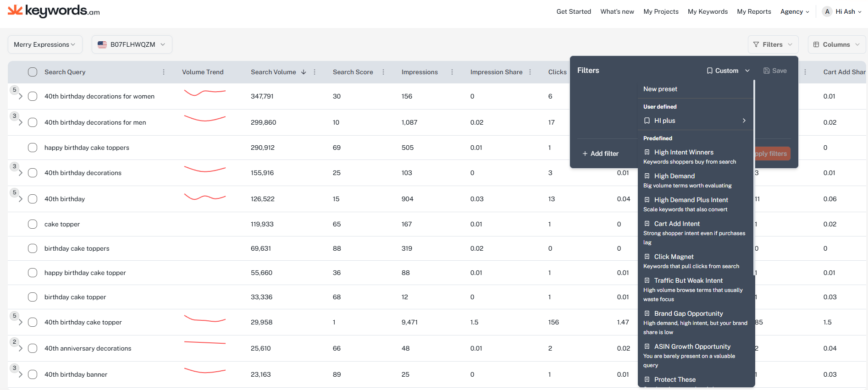The height and width of the screenshot is (390, 868).
Task: Expand the '40th birthday cake topper' row
Action: tap(21, 322)
